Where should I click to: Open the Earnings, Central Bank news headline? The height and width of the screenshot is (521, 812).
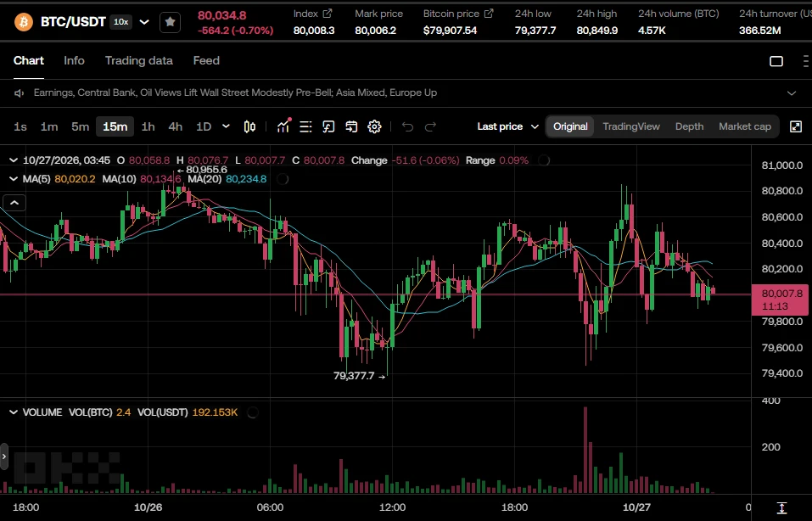pos(235,93)
